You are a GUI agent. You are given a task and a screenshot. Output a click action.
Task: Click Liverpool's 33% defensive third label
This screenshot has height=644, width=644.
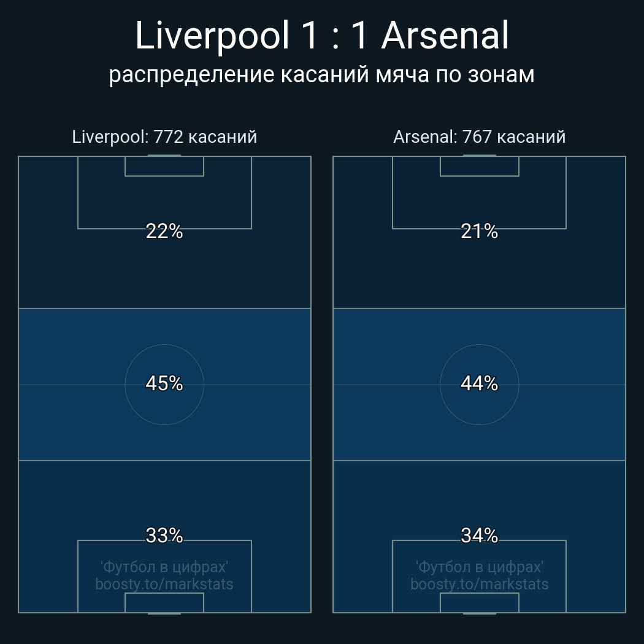[x=164, y=535]
